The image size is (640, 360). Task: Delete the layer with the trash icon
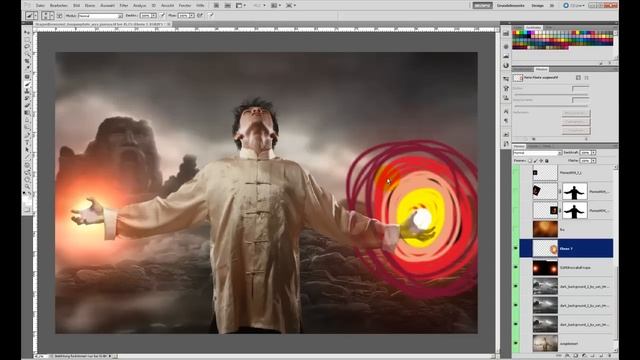[x=610, y=356]
